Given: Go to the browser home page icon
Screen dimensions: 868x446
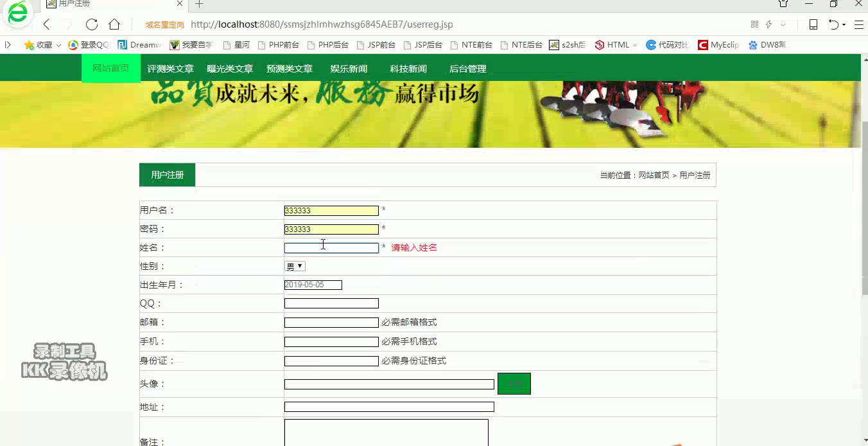Looking at the screenshot, I should (x=114, y=24).
